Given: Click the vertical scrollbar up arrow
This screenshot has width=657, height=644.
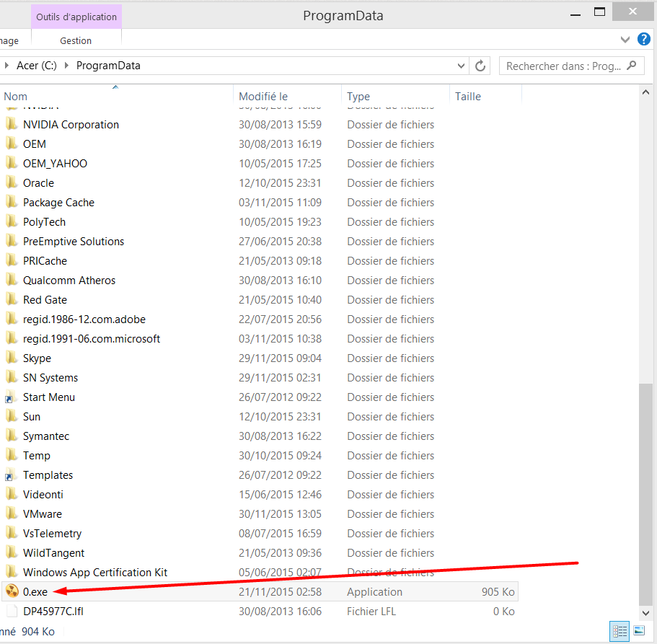Looking at the screenshot, I should (645, 92).
